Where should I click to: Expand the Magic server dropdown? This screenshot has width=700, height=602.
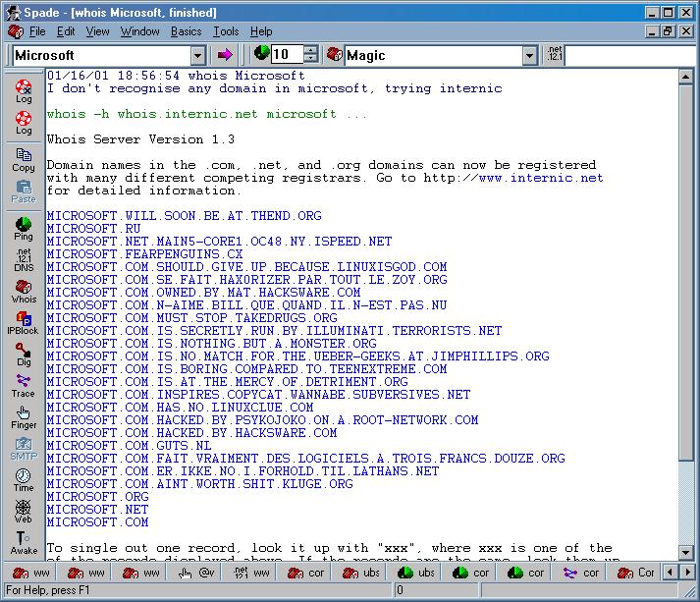[529, 56]
